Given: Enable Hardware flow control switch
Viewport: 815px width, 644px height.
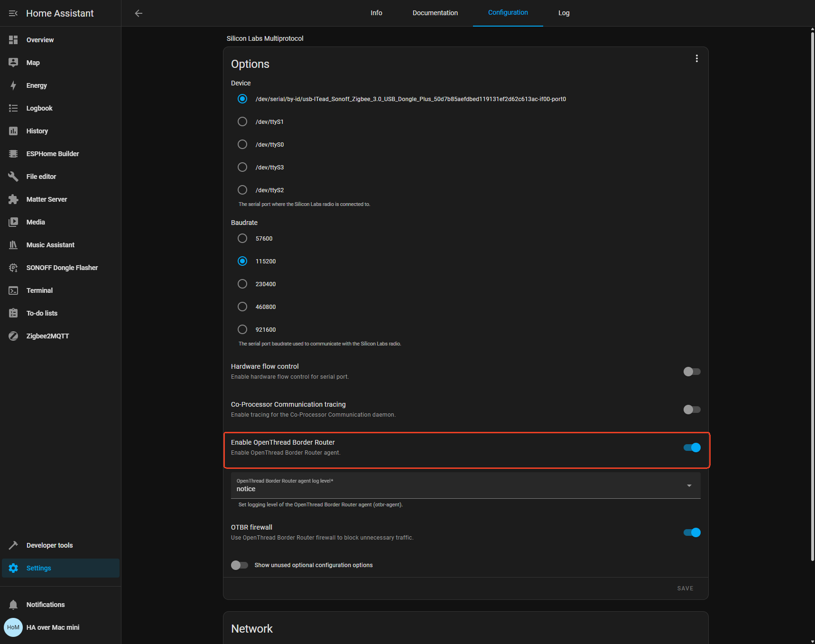Looking at the screenshot, I should 692,372.
